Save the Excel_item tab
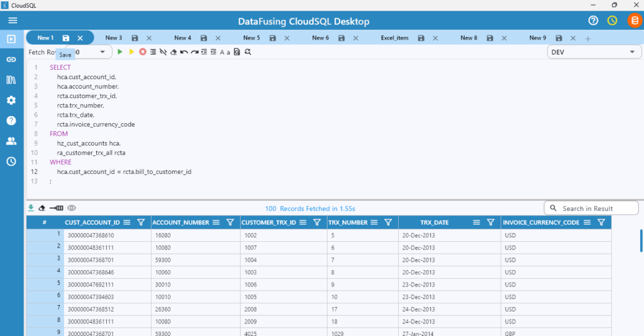 pos(421,38)
